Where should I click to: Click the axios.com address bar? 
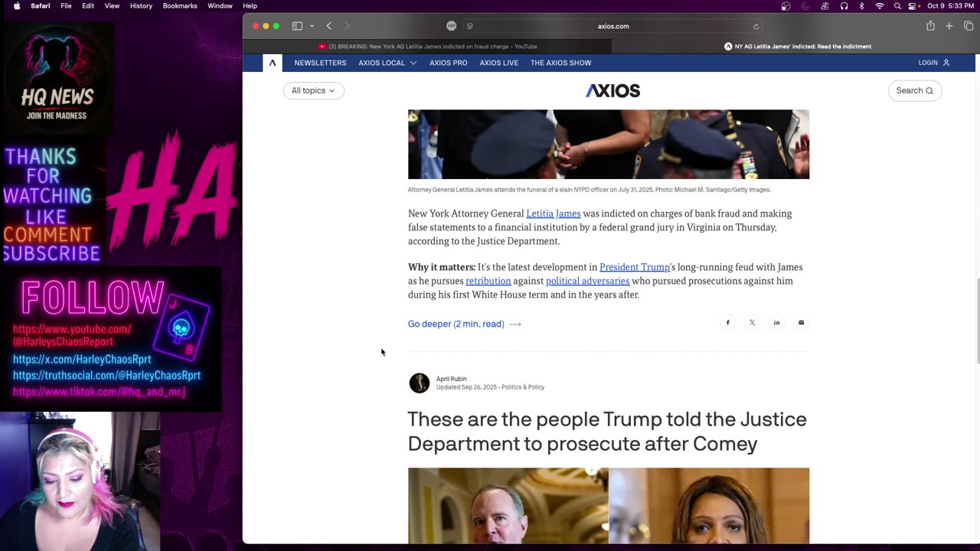click(x=612, y=26)
